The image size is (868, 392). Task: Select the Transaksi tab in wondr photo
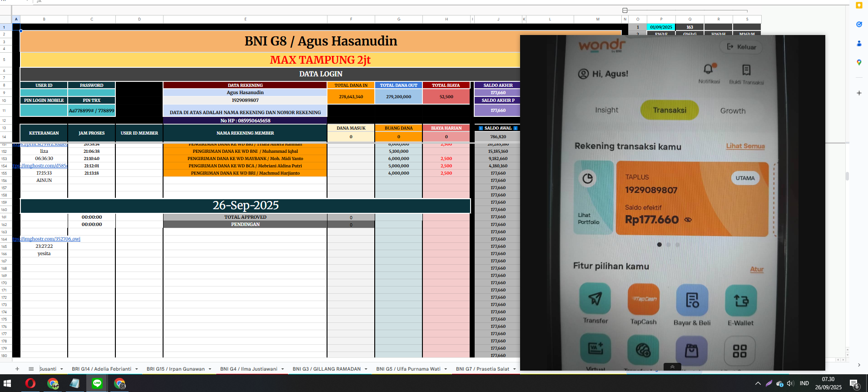click(670, 110)
